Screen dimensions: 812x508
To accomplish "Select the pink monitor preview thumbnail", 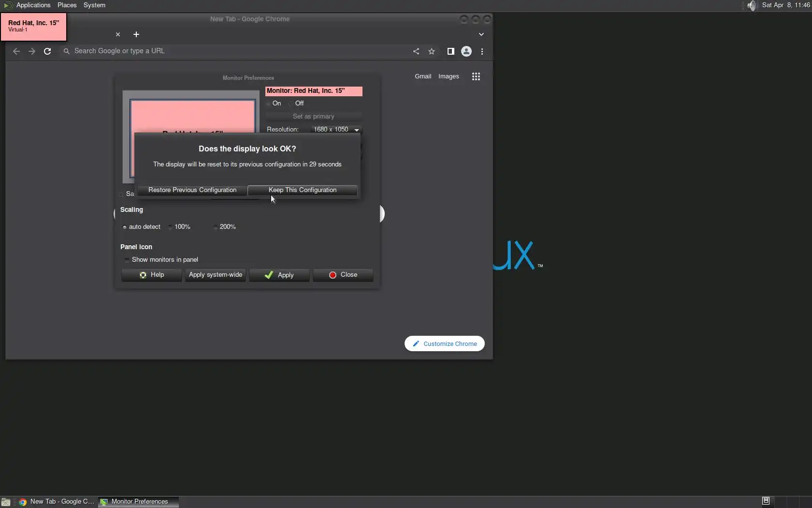I will (192, 117).
